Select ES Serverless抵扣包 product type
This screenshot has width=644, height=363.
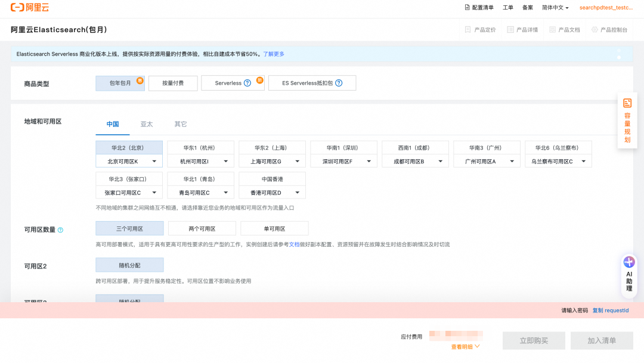312,83
